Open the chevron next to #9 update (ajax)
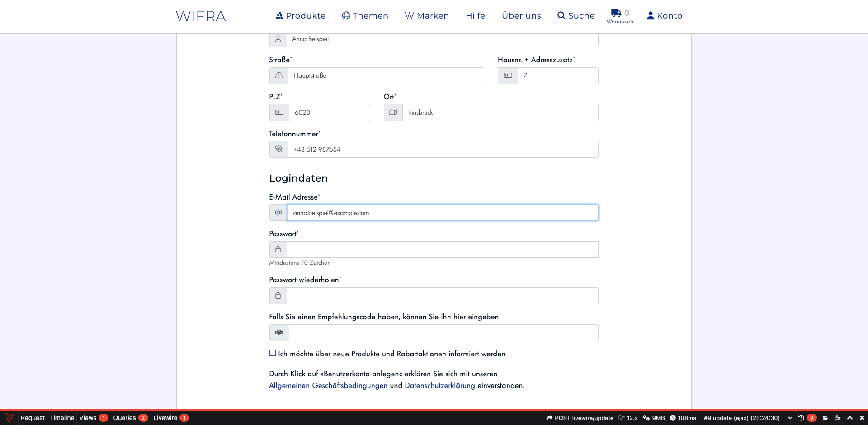Viewport: 868px width, 425px height. [790, 418]
